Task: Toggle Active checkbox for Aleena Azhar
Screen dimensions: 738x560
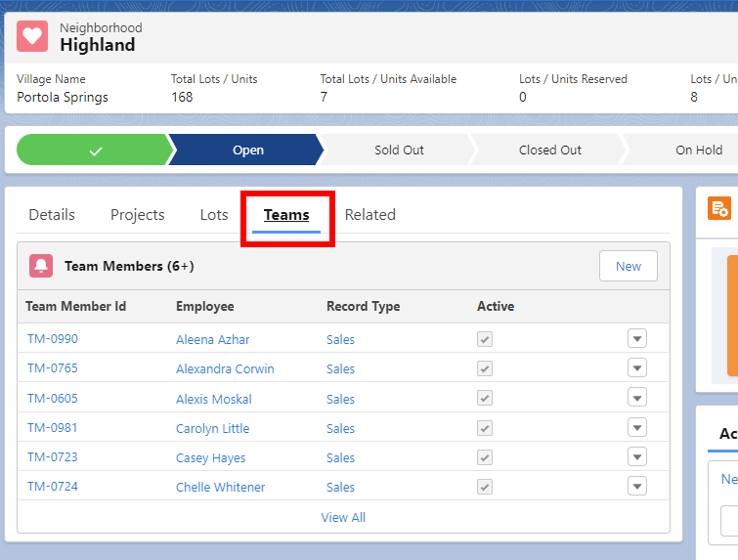Action: 485,339
